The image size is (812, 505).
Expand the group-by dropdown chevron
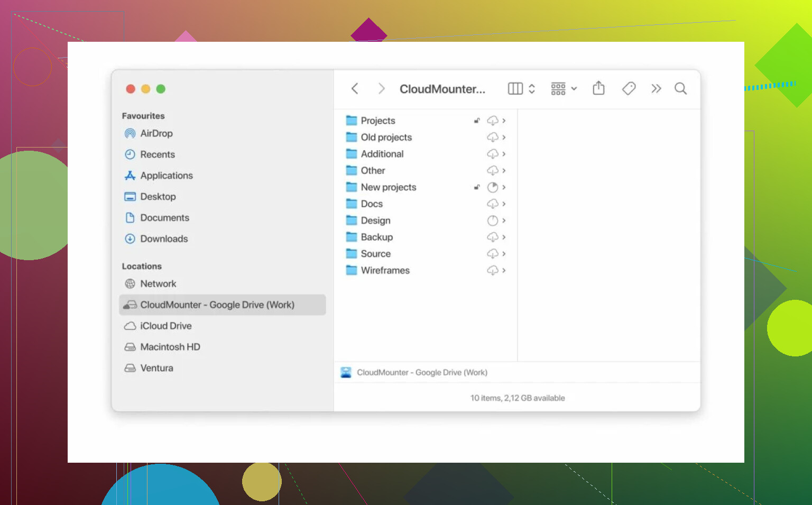(574, 89)
